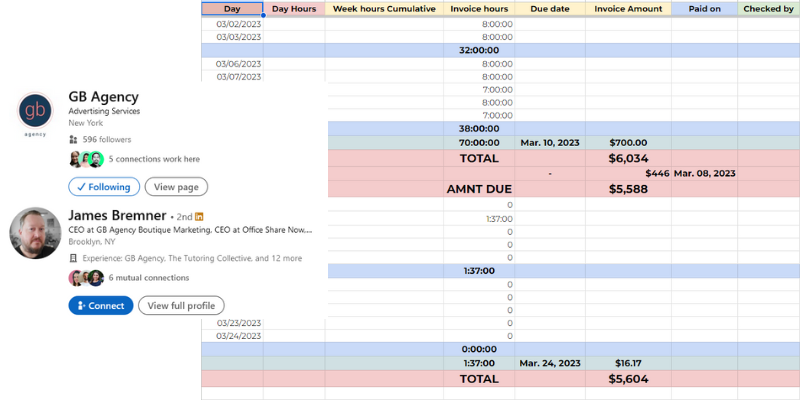Select the Week hours Cumulative header

pos(384,9)
